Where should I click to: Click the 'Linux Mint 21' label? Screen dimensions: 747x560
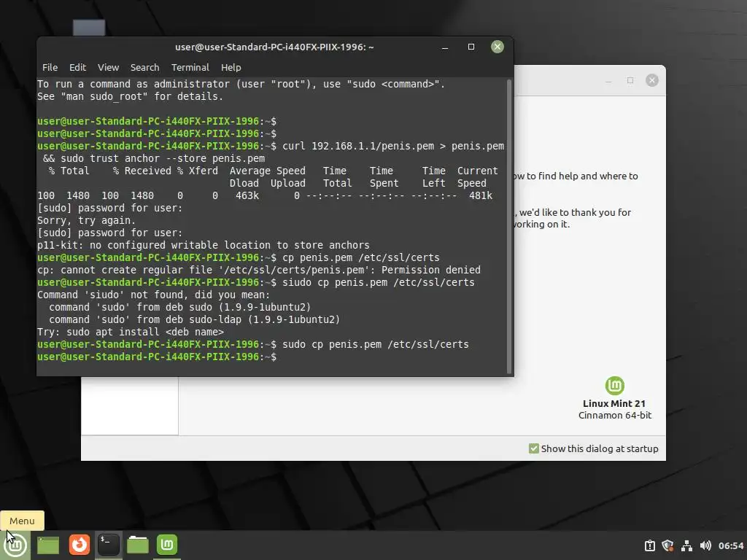tap(614, 403)
